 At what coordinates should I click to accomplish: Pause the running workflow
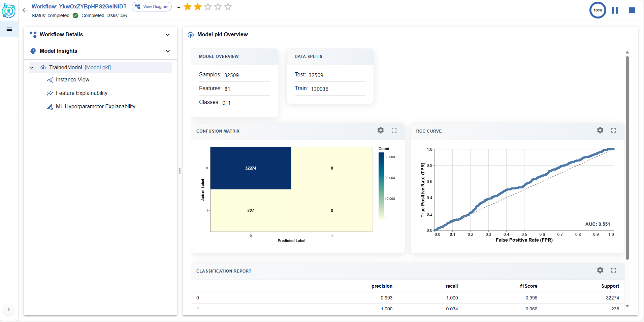(614, 10)
